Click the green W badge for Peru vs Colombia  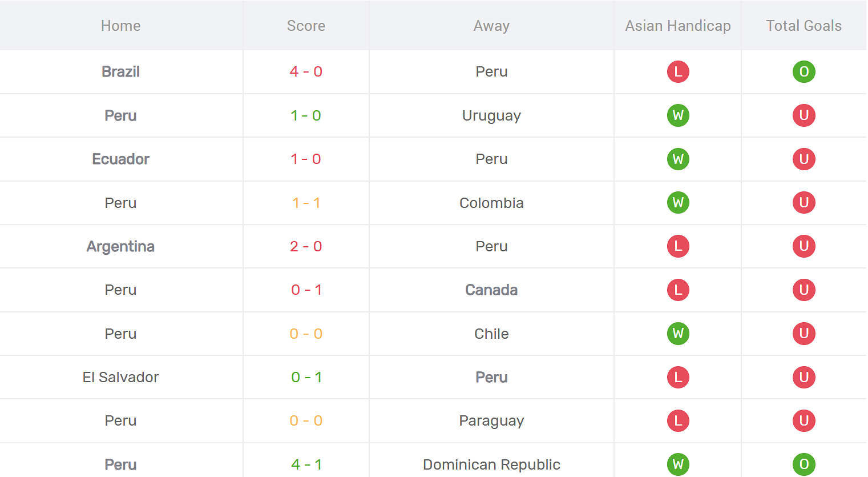[678, 202]
